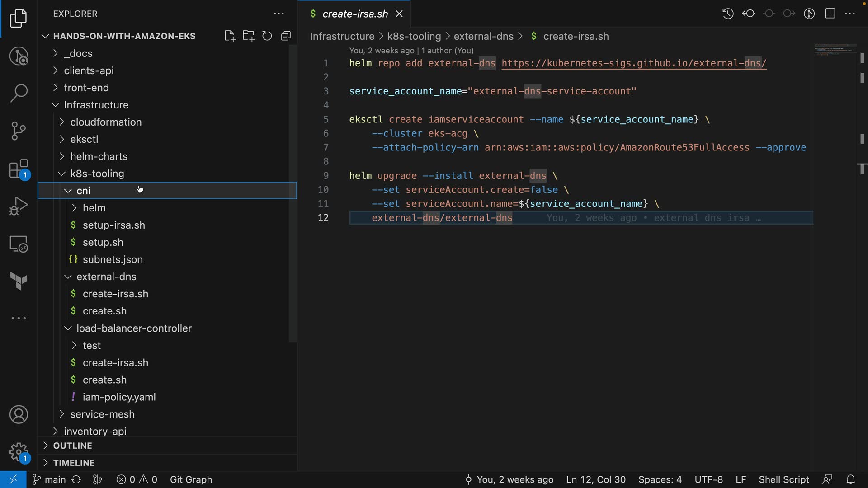Open the Search view in activity bar
The image size is (868, 488).
(x=19, y=94)
